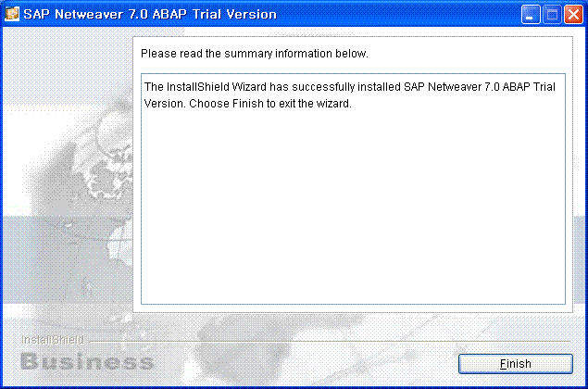Close the SAP Netweaver installer window

coord(573,15)
